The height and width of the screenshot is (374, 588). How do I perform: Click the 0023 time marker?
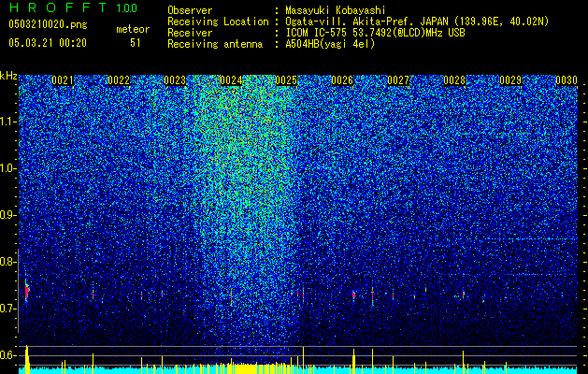(175, 80)
